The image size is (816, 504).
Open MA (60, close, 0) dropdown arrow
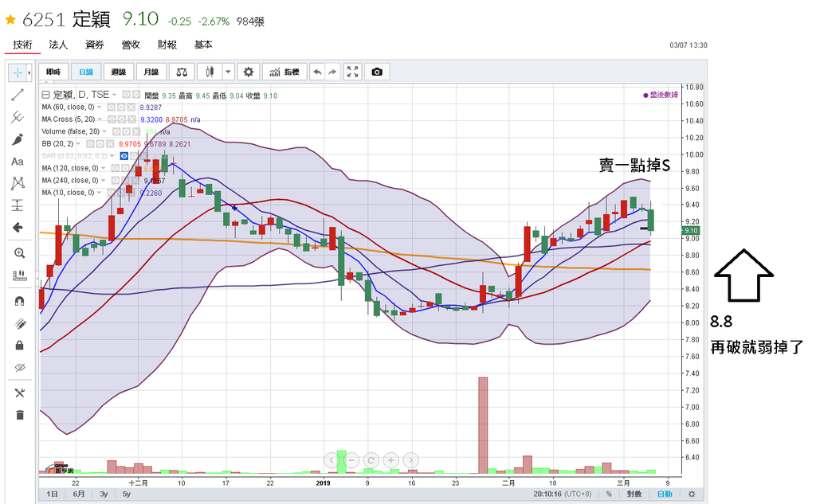coord(99,107)
